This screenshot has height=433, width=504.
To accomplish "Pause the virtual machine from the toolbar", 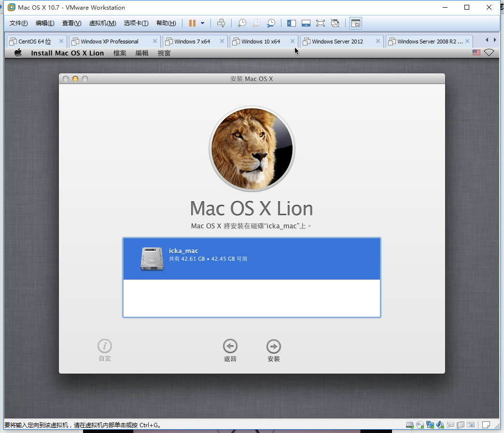I will [x=192, y=23].
